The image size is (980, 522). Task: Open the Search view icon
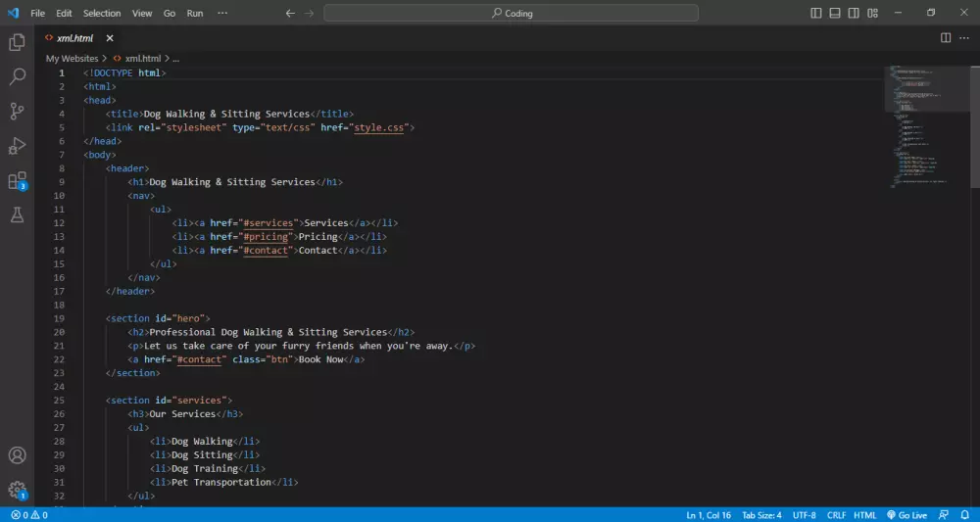[x=17, y=76]
